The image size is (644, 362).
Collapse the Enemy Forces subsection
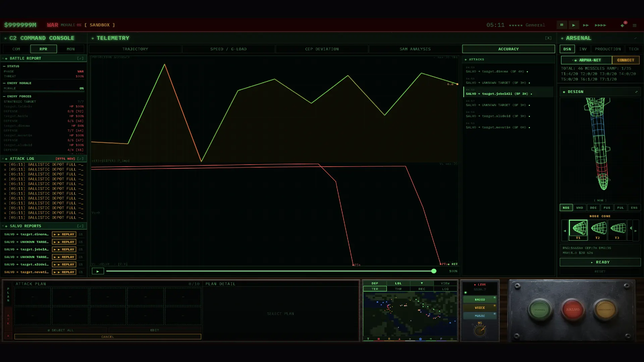pyautogui.click(x=17, y=96)
